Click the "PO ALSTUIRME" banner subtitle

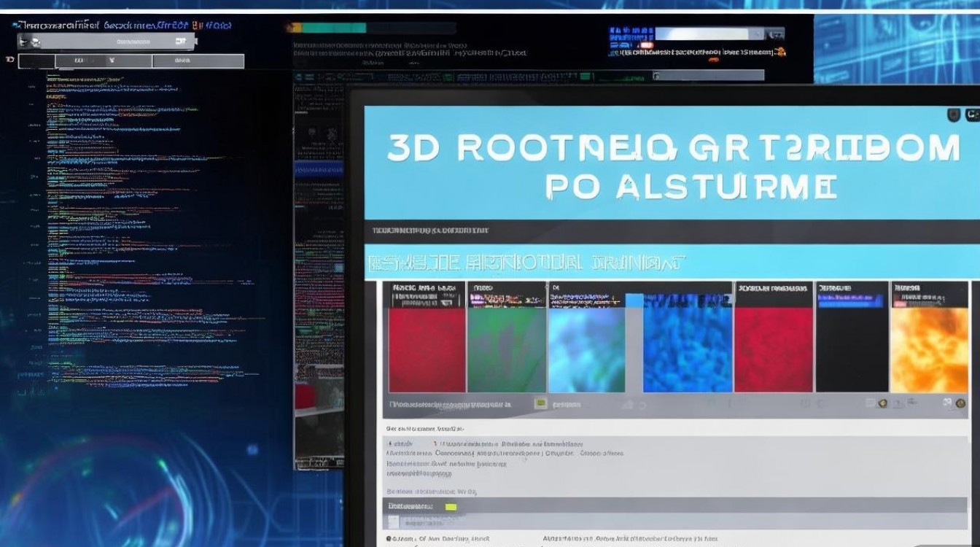(691, 187)
